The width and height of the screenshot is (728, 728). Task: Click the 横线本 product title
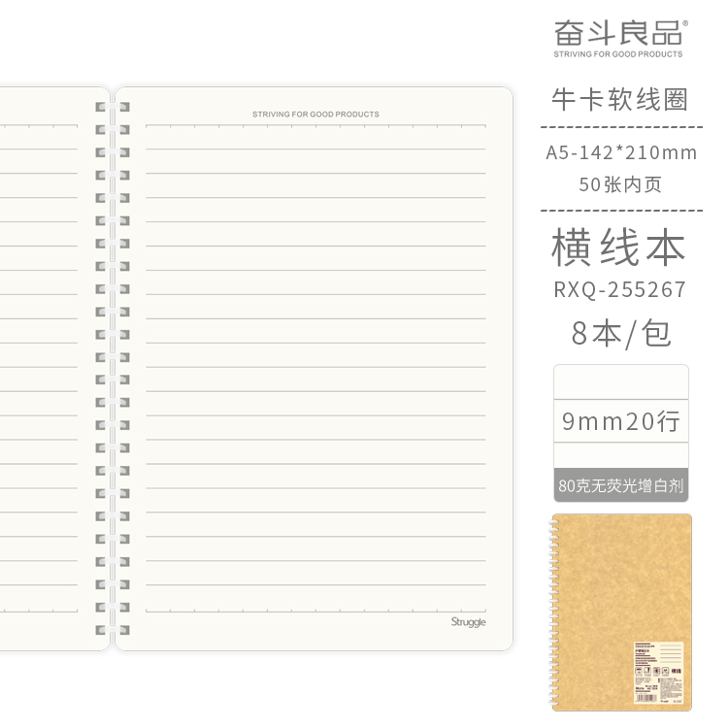point(619,248)
